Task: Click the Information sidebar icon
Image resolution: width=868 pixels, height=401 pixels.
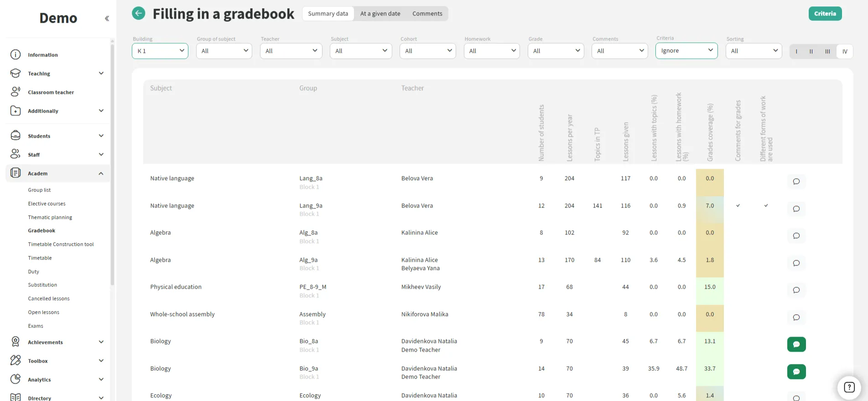Action: (x=16, y=55)
